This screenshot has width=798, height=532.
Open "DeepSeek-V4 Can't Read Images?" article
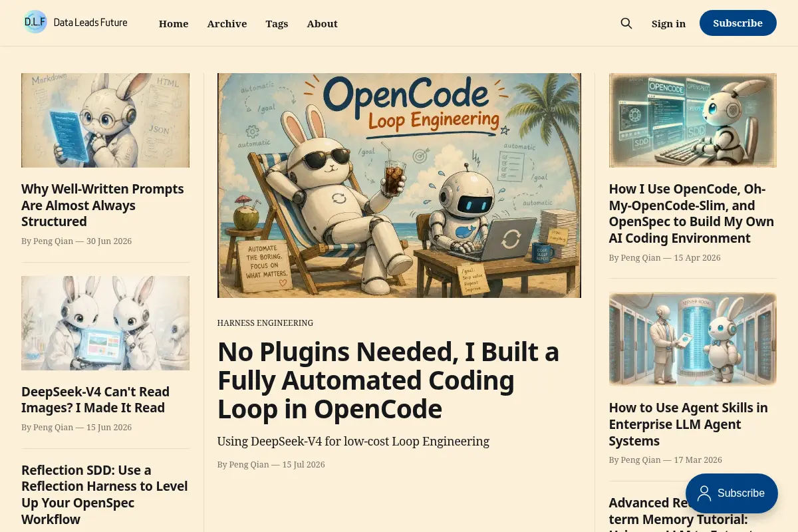[x=95, y=400]
